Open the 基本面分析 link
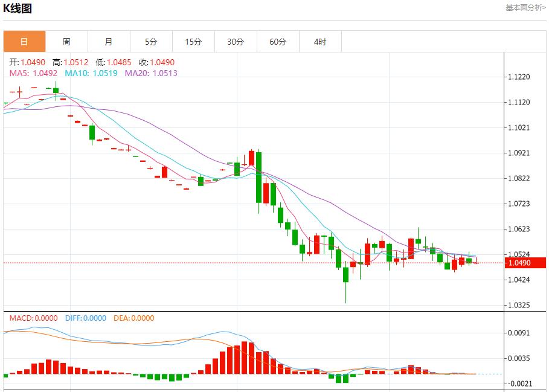Screen dimensions: 549x392 point(525,8)
